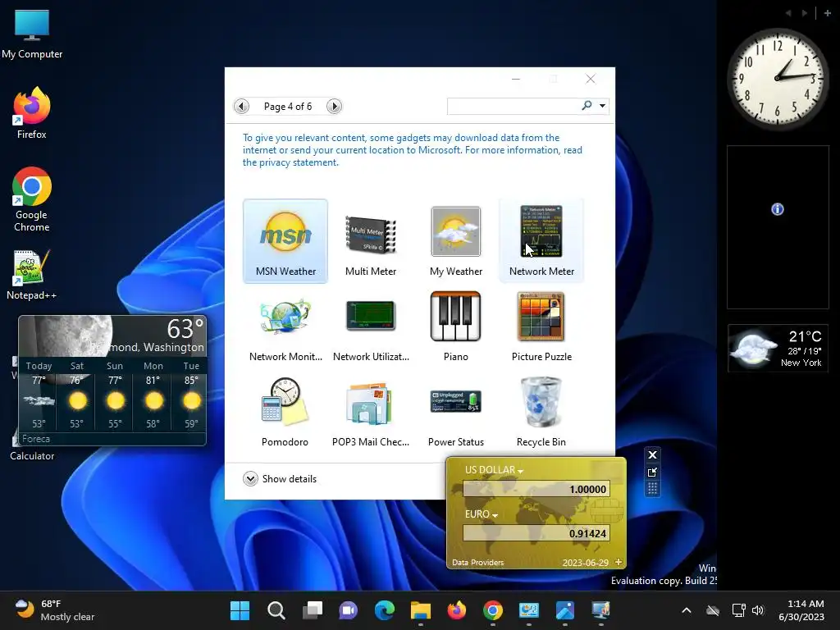This screenshot has height=630, width=840.
Task: Open Data Providers link in currency gadget
Action: [478, 563]
